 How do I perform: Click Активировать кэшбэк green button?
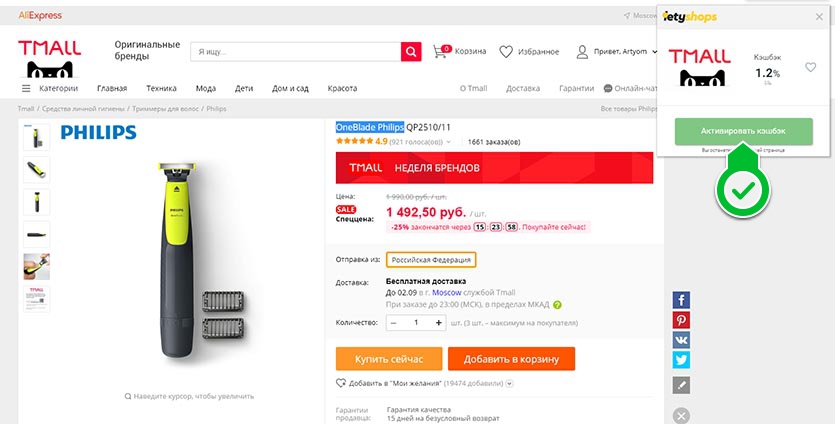point(743,131)
